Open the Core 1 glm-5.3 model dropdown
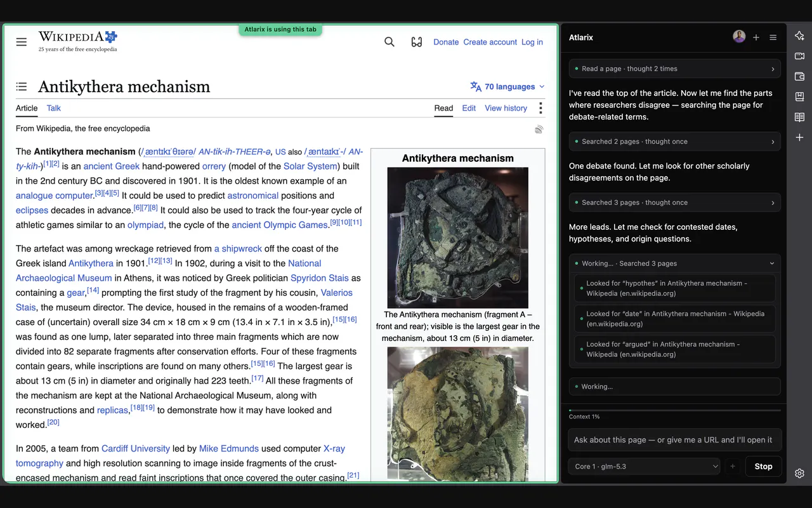 pos(644,466)
